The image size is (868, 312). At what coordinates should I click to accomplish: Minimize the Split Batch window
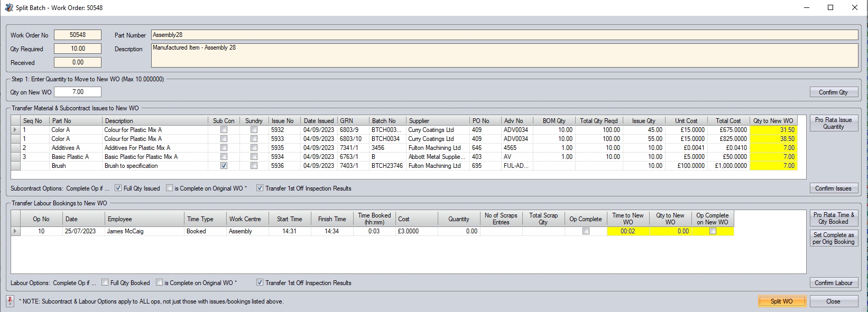806,7
